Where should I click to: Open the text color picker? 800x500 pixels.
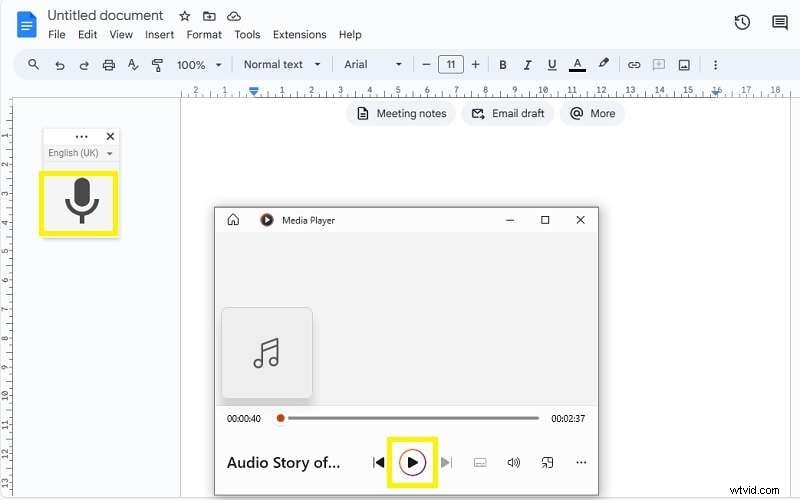tap(577, 65)
